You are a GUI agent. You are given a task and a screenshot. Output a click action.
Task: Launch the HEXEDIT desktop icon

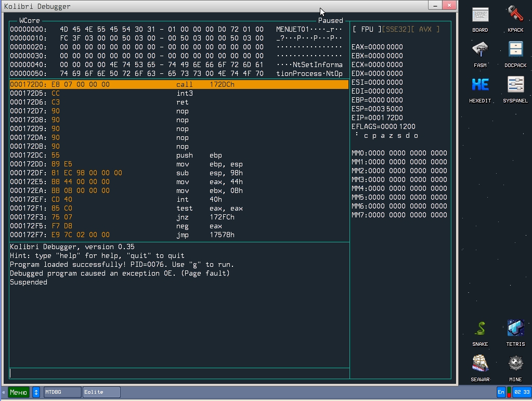tap(480, 86)
